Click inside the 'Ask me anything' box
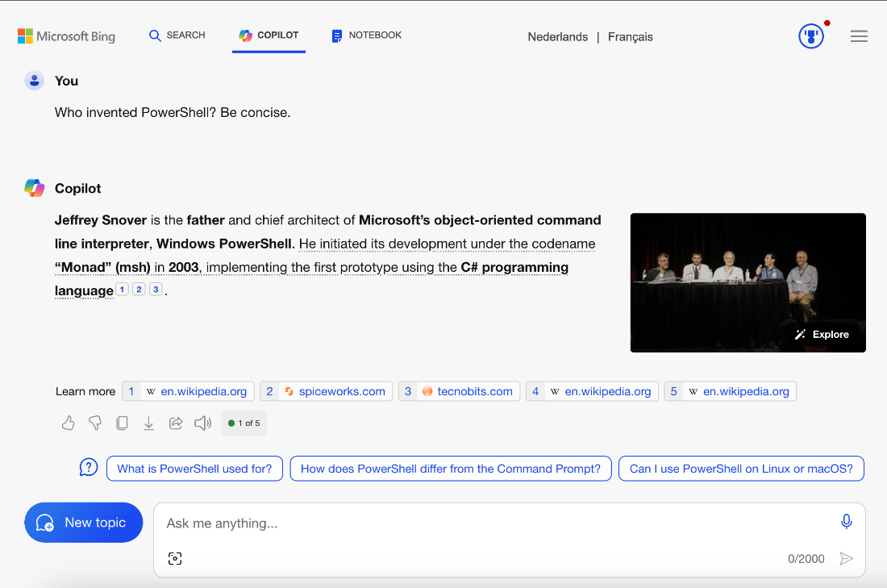887x588 pixels. [x=484, y=523]
